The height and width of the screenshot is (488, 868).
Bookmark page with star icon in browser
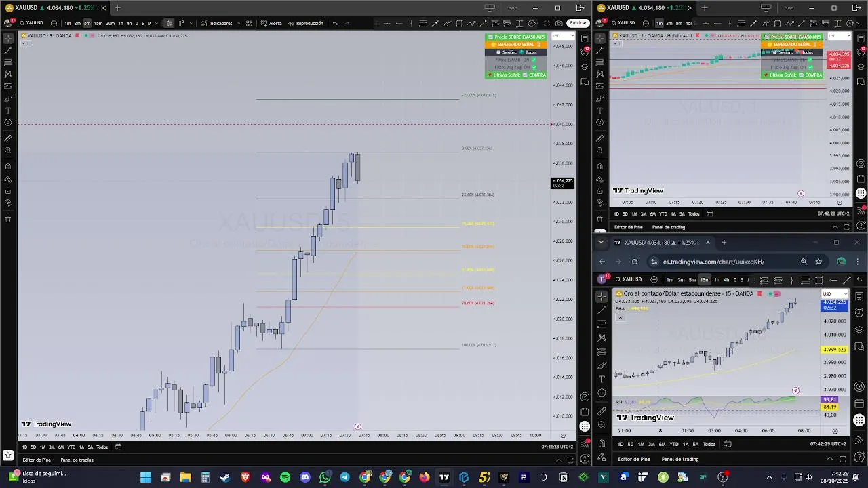(818, 262)
